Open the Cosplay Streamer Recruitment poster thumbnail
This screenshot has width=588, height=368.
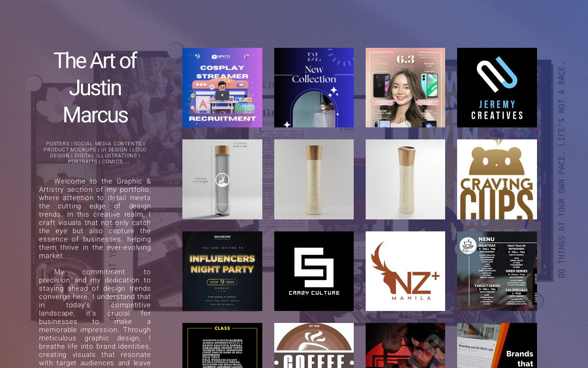[x=222, y=87]
